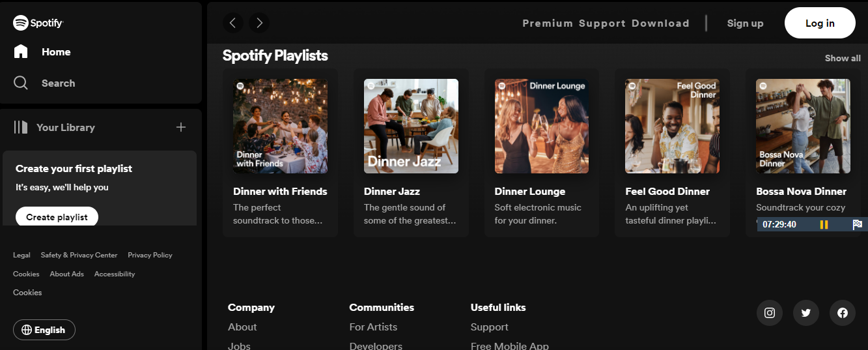This screenshot has height=350, width=868.
Task: Click the Search magnifier icon
Action: click(x=21, y=83)
